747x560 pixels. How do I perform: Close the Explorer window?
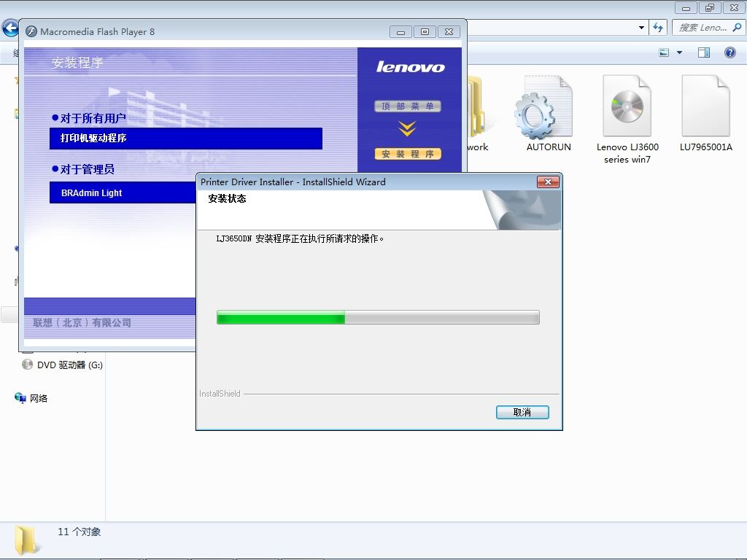pos(734,7)
